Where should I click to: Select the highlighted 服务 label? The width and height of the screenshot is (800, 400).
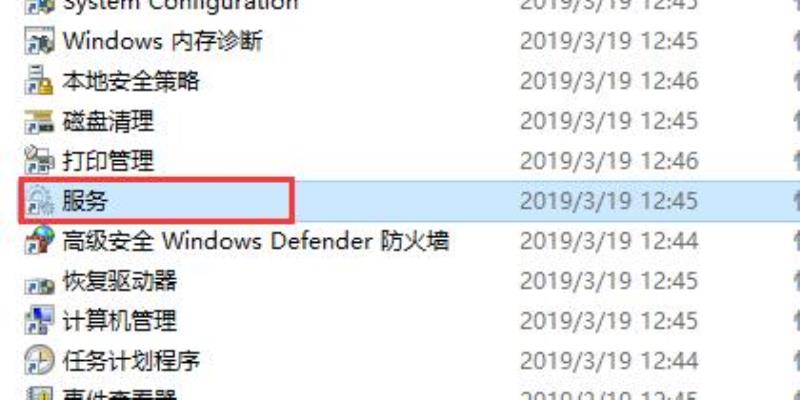85,201
